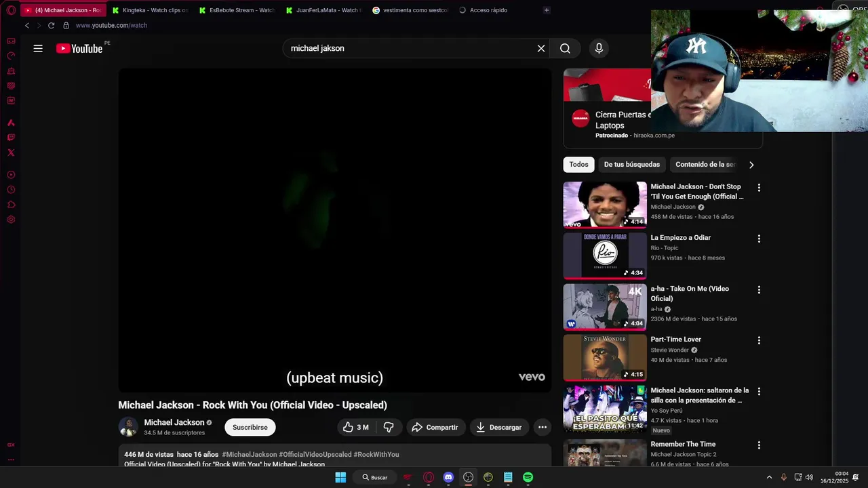Open 'Don't Stop 'Til You Get Enough' thumbnail
Viewport: 868px width, 488px height.
coord(605,205)
